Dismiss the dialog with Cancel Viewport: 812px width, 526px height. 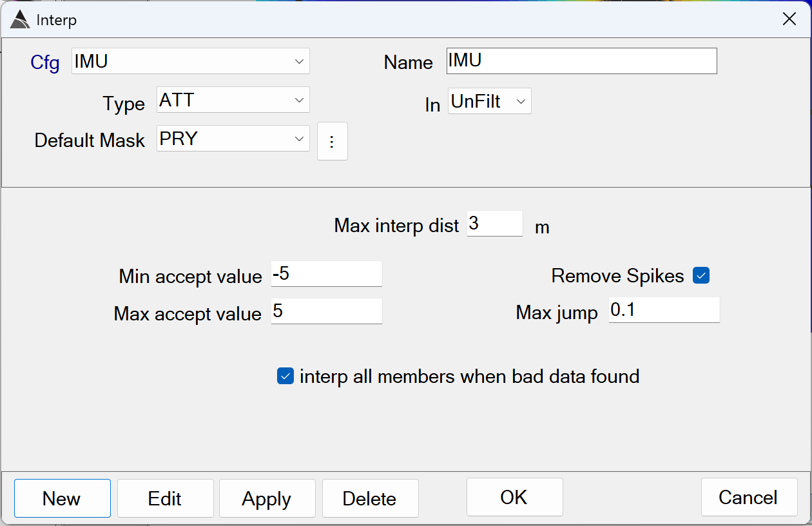tap(749, 497)
